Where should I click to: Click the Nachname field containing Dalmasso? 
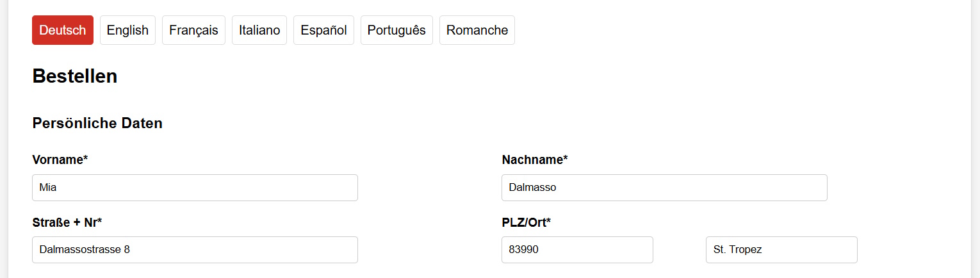[664, 188]
